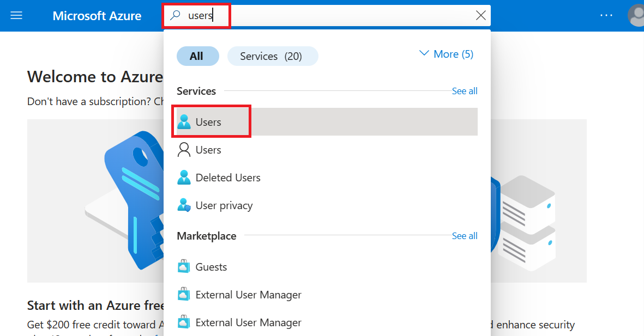Click the Marketplace section heading
The height and width of the screenshot is (336, 644).
[207, 236]
